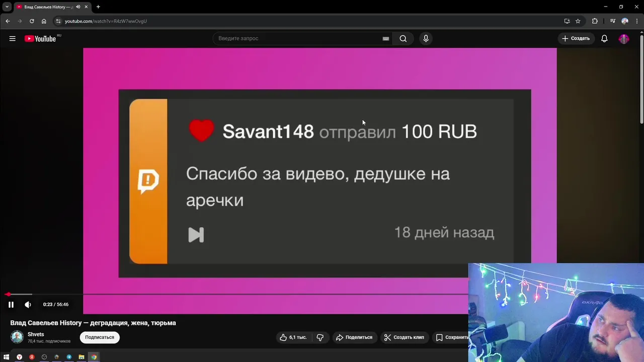
Task: View site information icon in address bar
Action: (x=58, y=21)
